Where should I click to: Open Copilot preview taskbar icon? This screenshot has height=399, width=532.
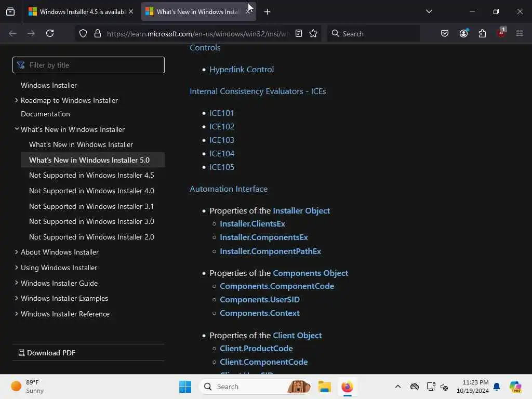515,387
